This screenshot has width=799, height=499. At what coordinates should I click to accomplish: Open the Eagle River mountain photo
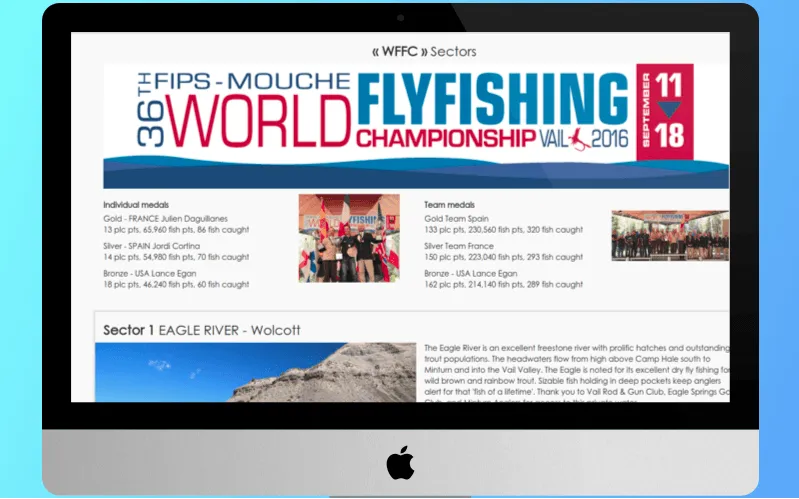[256, 372]
